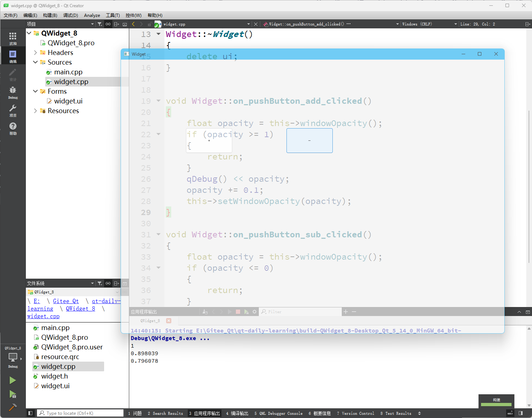Image resolution: width=532 pixels, height=418 pixels.
Task: Follow the QWidget_8 breadcrumb link
Action: point(80,308)
